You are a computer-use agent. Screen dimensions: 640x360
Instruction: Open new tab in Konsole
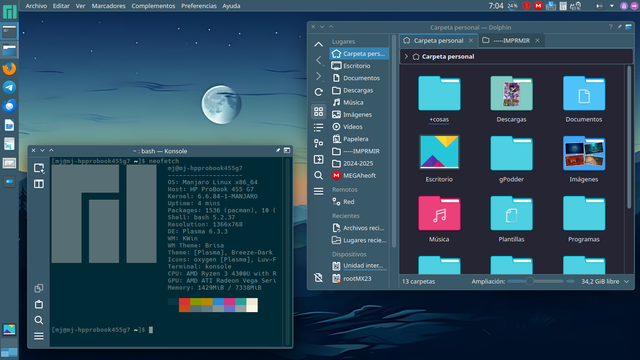[x=39, y=168]
